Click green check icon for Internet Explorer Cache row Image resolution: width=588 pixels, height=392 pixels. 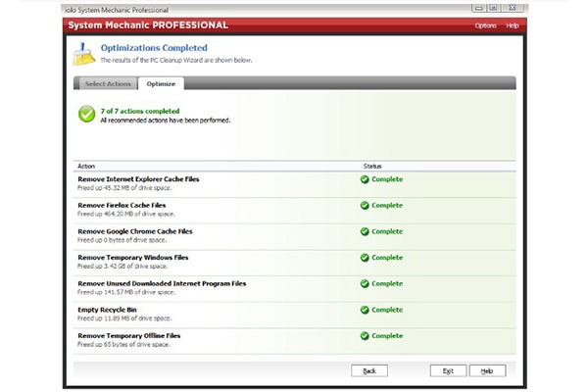(x=365, y=179)
